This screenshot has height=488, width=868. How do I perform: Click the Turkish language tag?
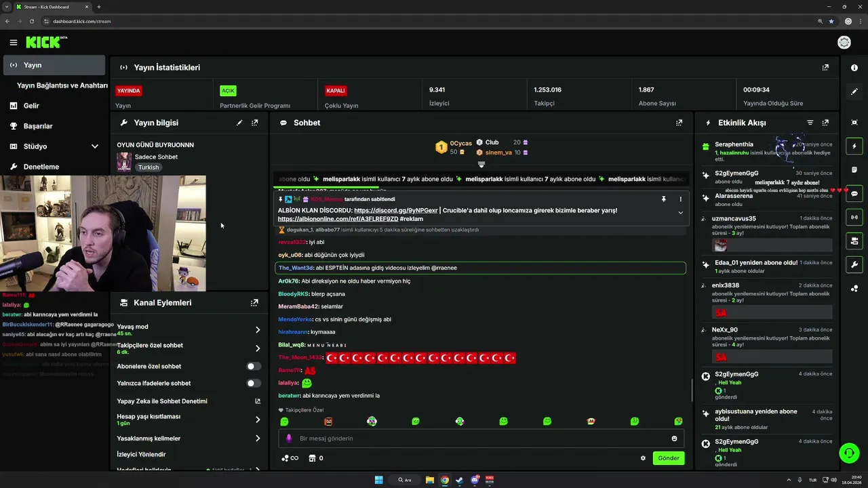tap(149, 167)
